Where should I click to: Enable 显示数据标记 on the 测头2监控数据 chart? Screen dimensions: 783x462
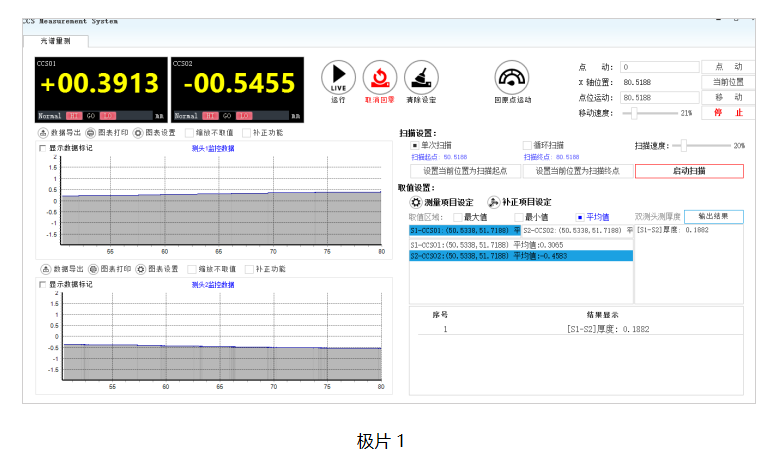click(43, 285)
